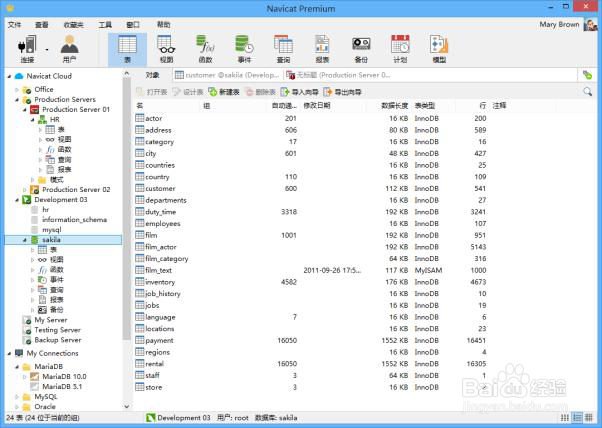Open the Favorites (收藏夹) menu
Viewport: 602px width, 428px height.
(73, 25)
